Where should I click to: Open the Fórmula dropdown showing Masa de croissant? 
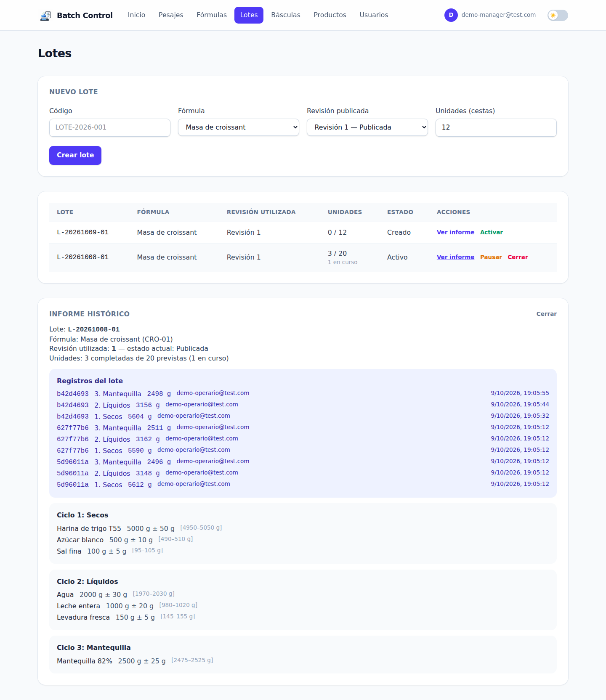(239, 127)
